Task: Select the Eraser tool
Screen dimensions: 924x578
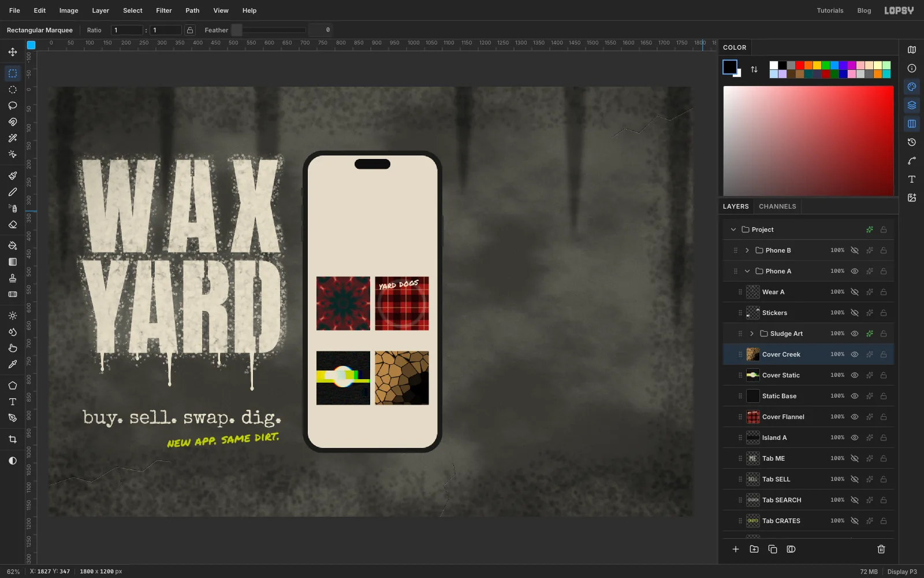Action: coord(13,224)
